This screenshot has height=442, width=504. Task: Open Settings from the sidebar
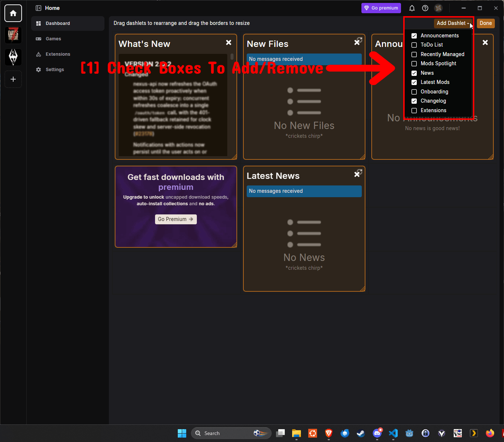(68, 70)
